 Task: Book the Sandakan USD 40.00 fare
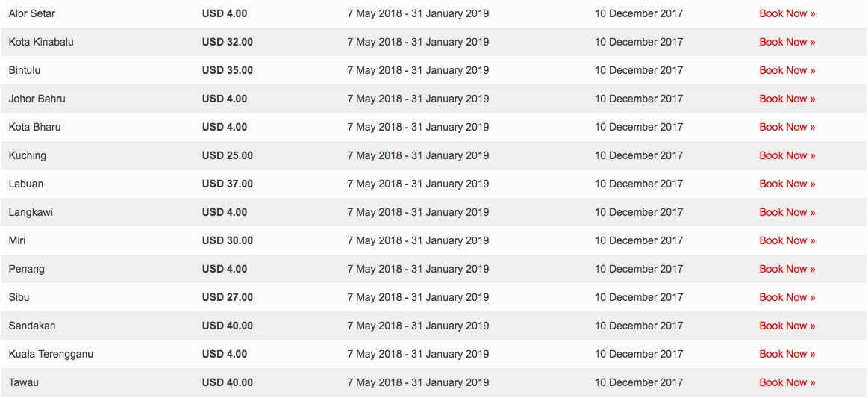[x=787, y=326]
